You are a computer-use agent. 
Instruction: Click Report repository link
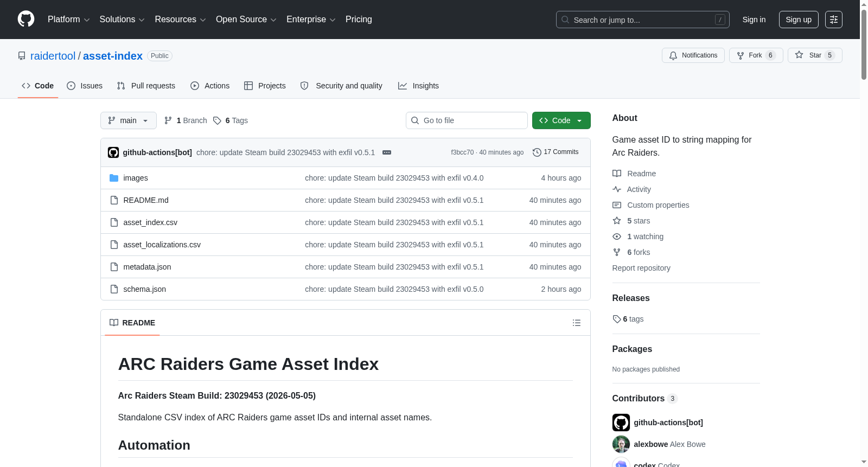click(x=641, y=268)
